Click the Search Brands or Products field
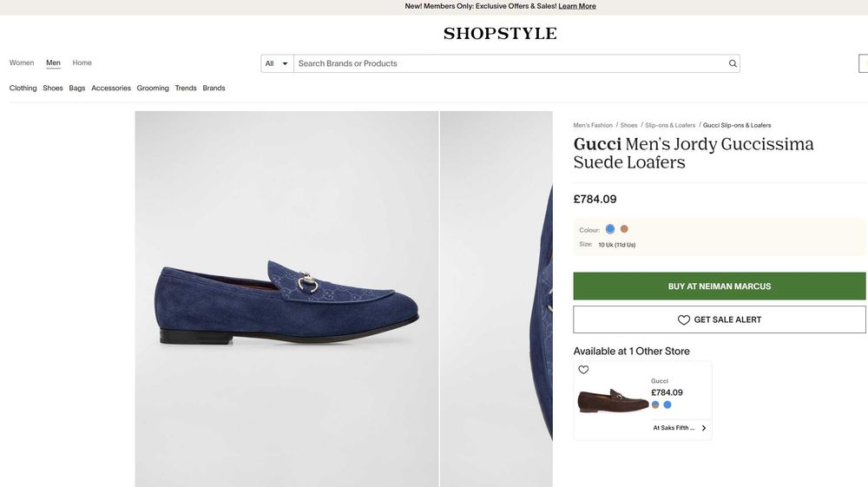The width and height of the screenshot is (868, 487). coord(510,63)
